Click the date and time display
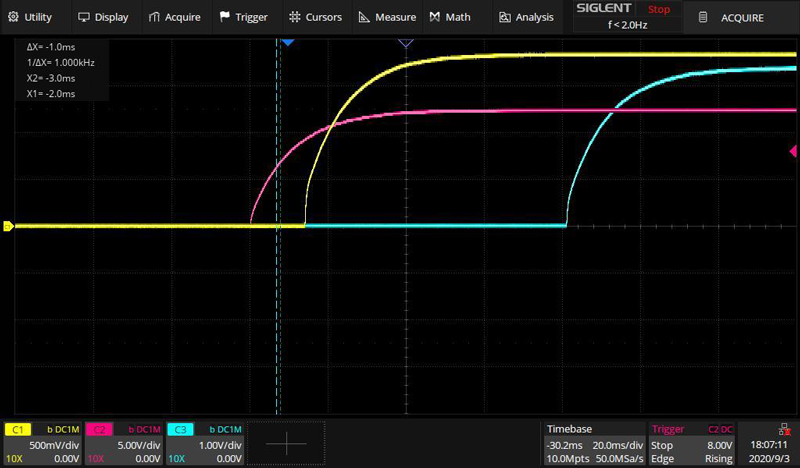The width and height of the screenshot is (800, 468). pos(772,451)
